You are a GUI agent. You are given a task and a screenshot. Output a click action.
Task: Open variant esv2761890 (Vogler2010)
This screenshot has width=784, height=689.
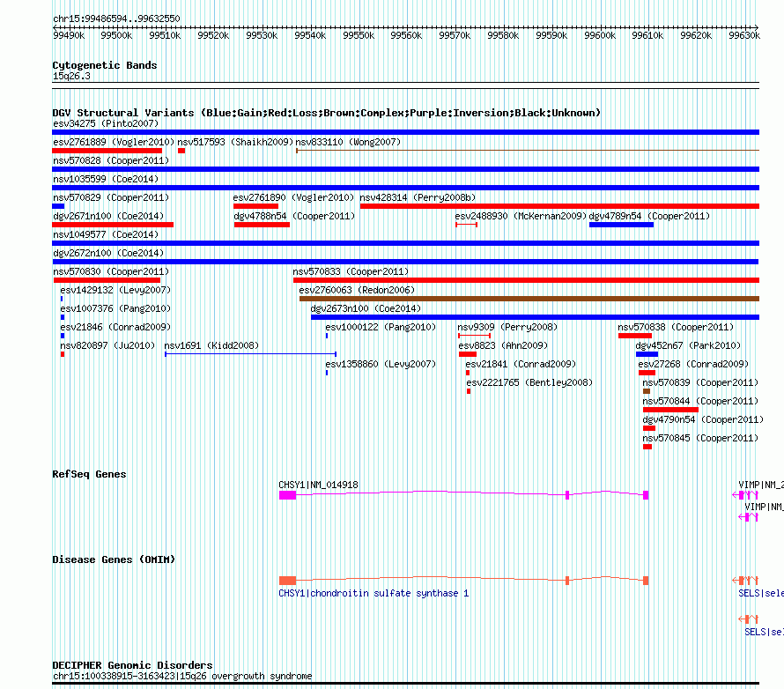click(x=293, y=197)
